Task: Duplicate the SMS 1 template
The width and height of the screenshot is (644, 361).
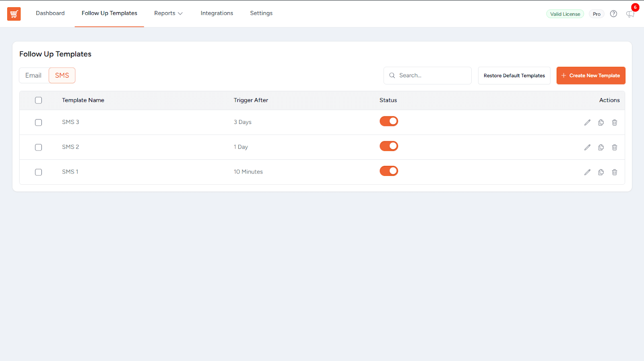Action: tap(601, 172)
